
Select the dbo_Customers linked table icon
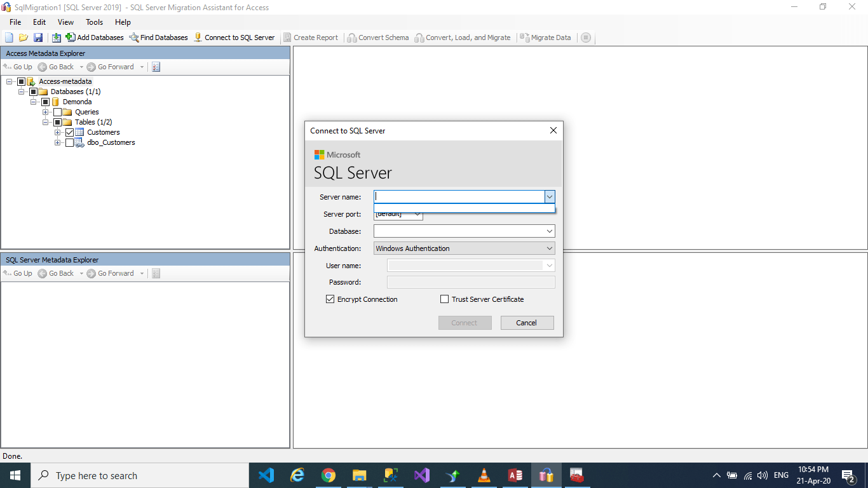79,142
